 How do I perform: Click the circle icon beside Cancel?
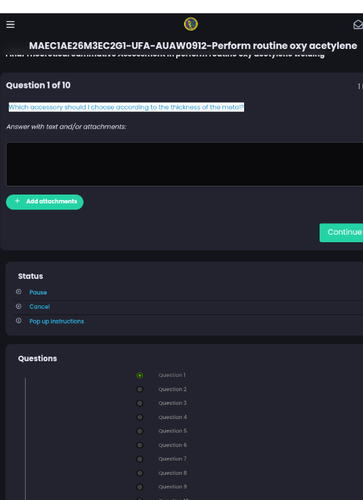pyautogui.click(x=19, y=306)
